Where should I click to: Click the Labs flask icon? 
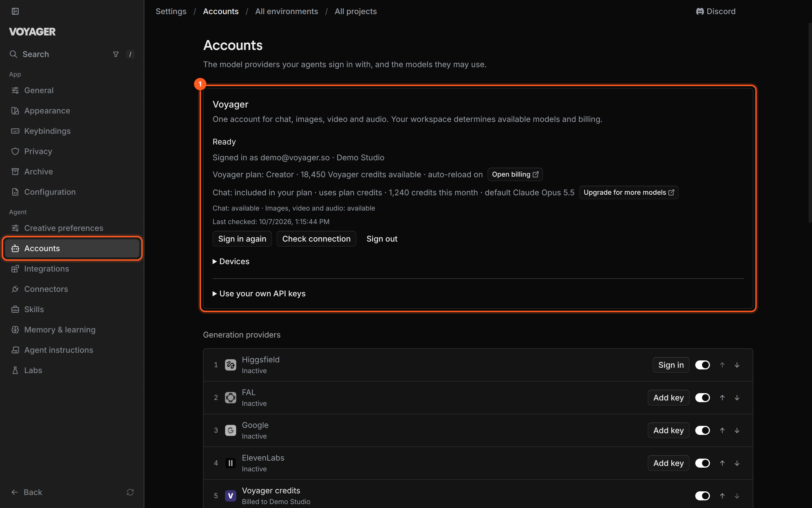15,370
